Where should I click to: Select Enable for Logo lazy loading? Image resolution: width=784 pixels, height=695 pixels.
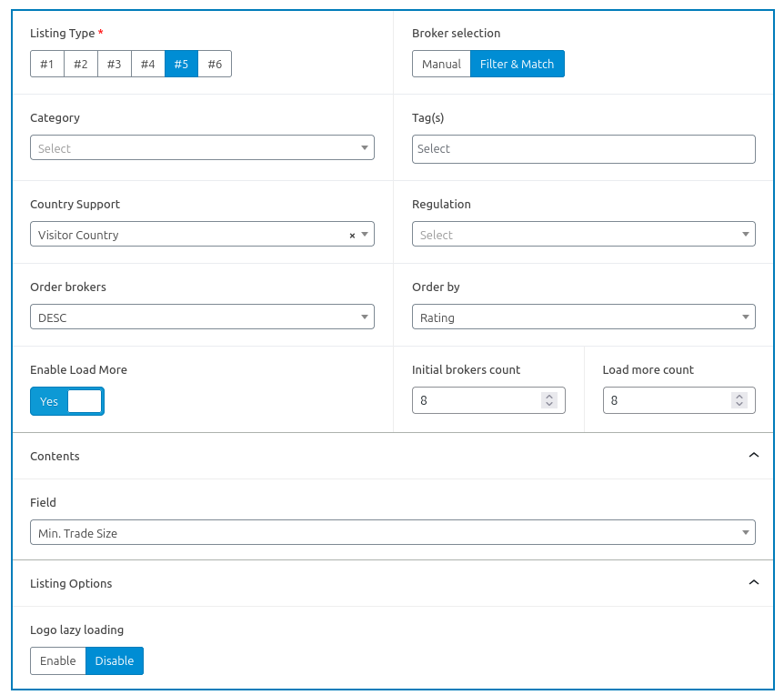[x=58, y=660]
